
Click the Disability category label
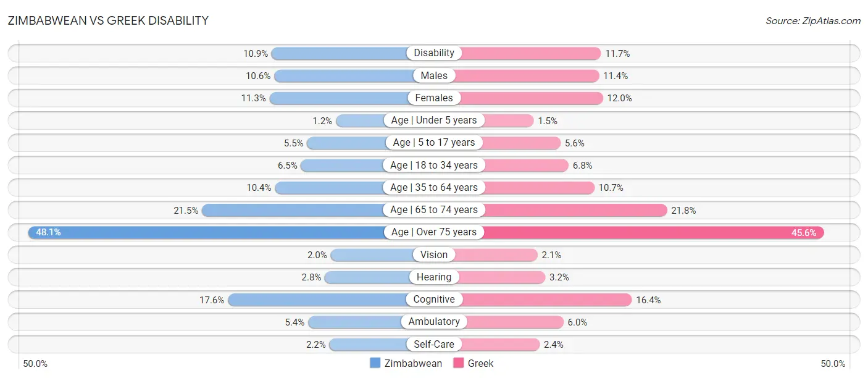pos(434,53)
